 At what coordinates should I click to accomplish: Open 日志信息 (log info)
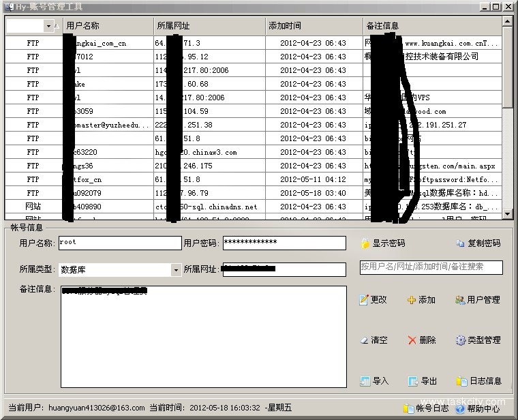pyautogui.click(x=461, y=381)
